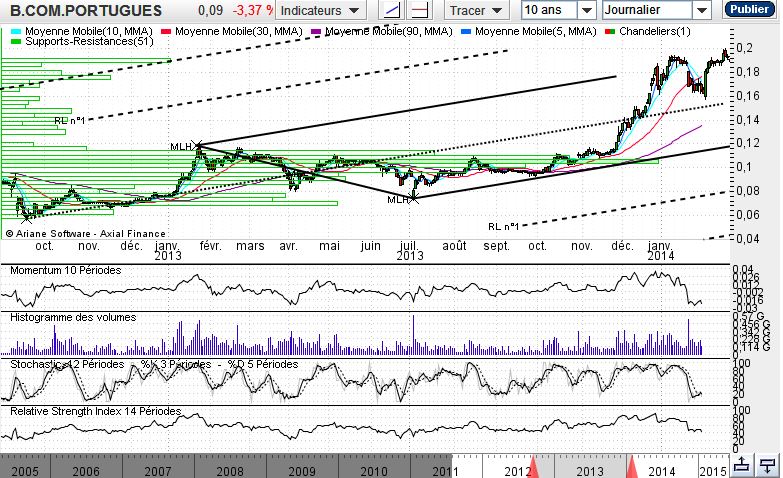Select the Moyenne Mobile(10, MMA) legend label

[x=88, y=31]
